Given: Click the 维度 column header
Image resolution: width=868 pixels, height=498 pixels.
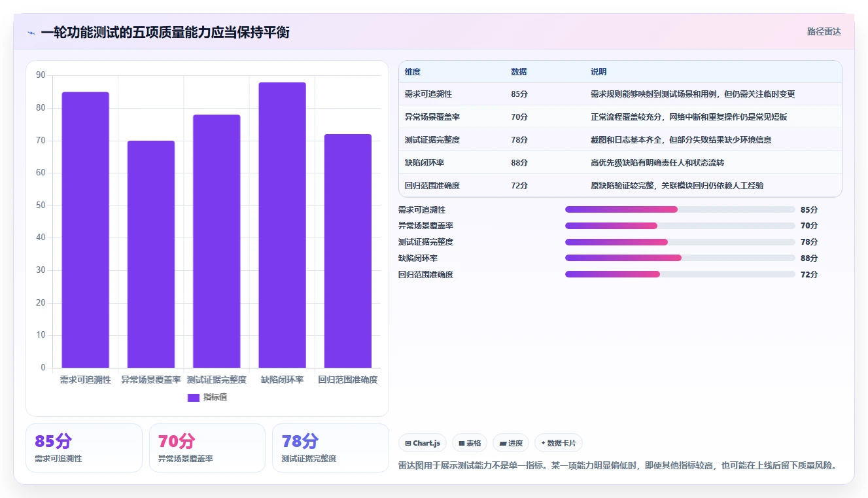Looking at the screenshot, I should (413, 72).
